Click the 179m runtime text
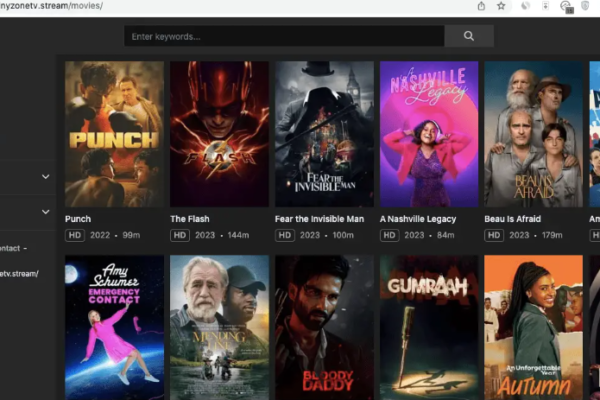Image resolution: width=600 pixels, height=400 pixels. [x=552, y=235]
